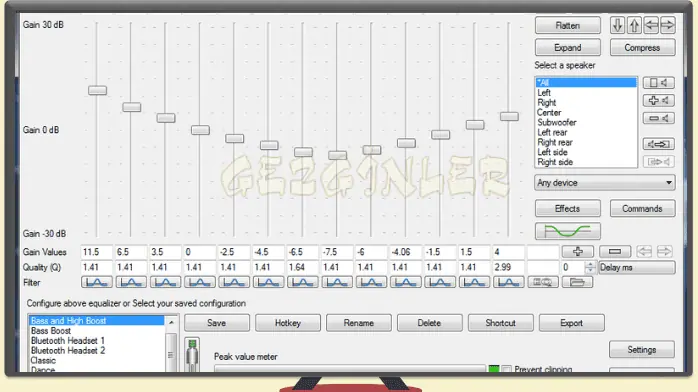Open the Commands button

(x=642, y=209)
